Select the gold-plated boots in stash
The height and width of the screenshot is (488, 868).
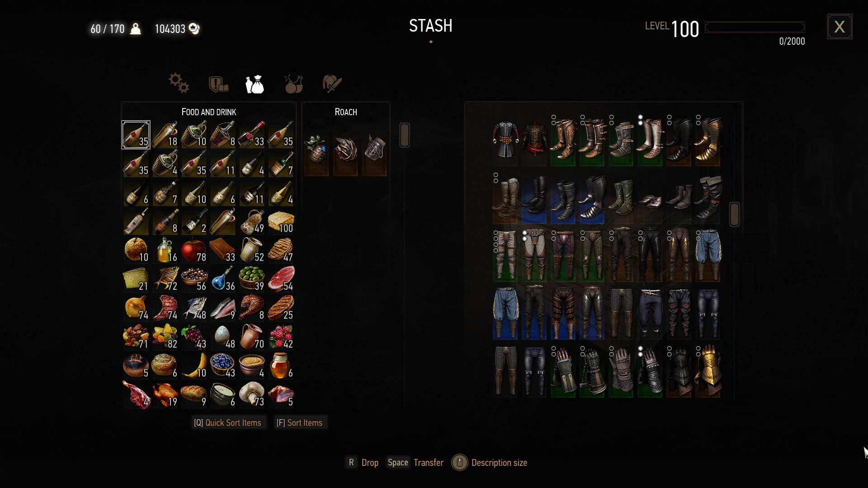(708, 140)
